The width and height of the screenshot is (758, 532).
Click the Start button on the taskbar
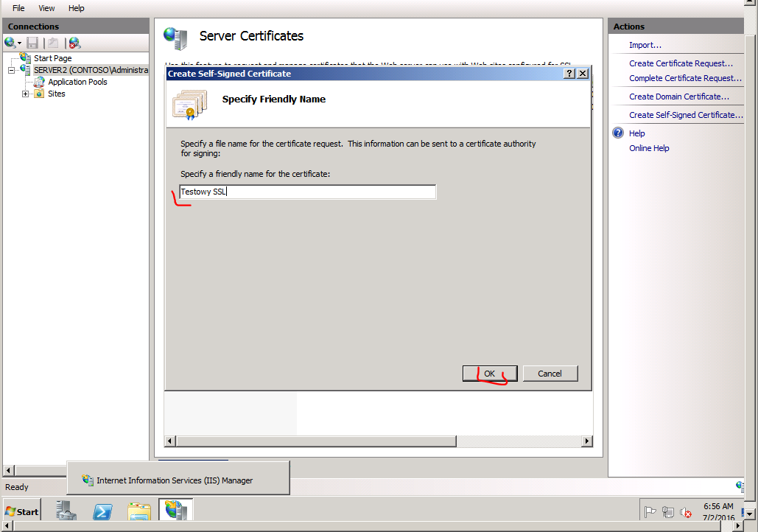coord(22,511)
